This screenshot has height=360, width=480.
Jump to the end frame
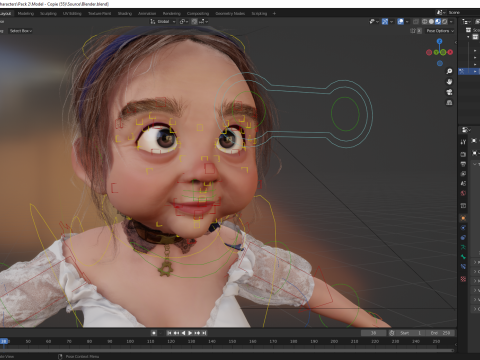tap(204, 333)
